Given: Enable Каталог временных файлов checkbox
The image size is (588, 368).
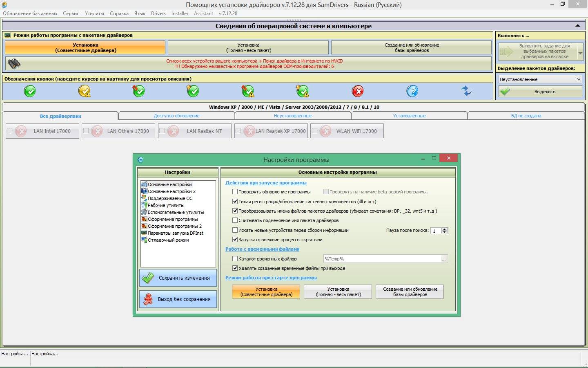Looking at the screenshot, I should (x=235, y=259).
